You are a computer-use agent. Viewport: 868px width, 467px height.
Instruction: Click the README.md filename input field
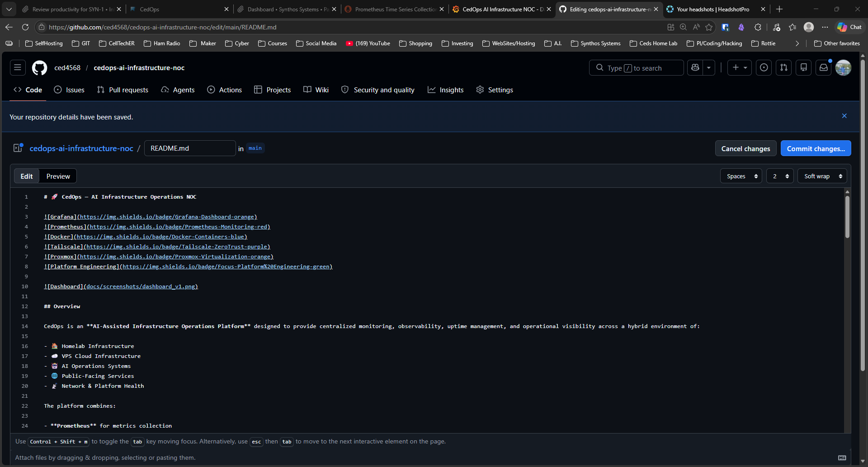tap(190, 148)
